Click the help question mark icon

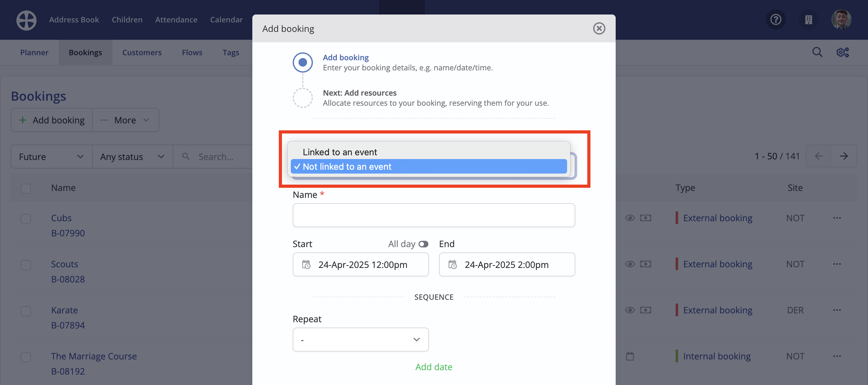(776, 20)
